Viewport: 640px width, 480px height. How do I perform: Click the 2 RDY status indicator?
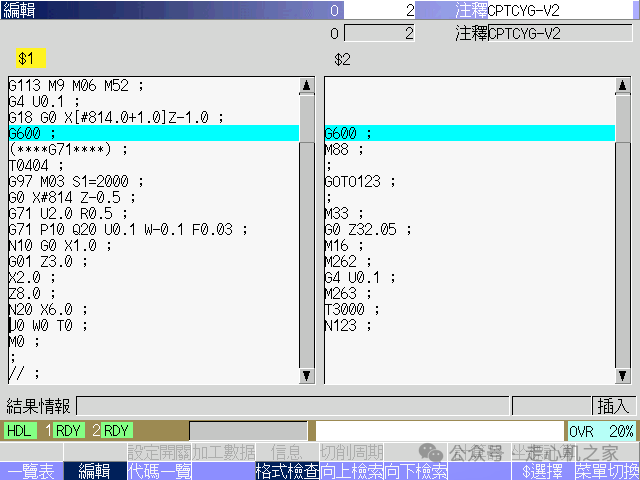(111, 431)
